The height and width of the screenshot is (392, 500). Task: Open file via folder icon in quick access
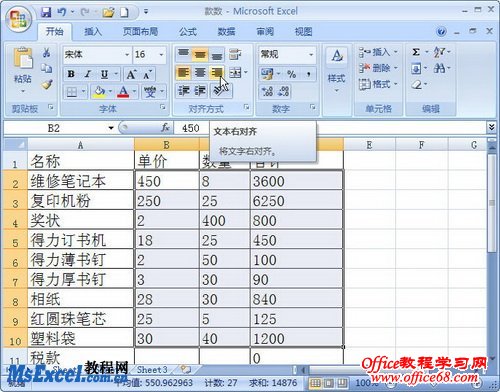point(108,13)
